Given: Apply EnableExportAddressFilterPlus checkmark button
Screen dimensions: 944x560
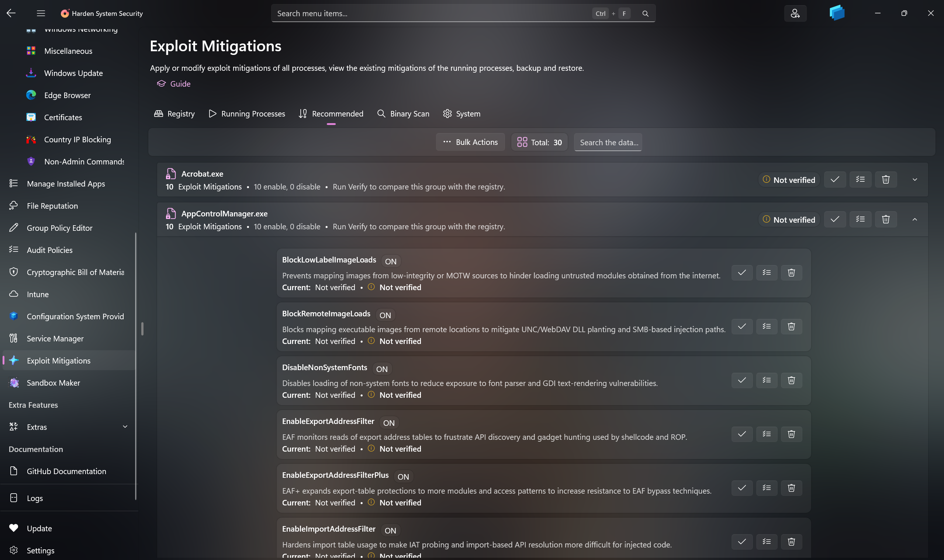Looking at the screenshot, I should [742, 488].
